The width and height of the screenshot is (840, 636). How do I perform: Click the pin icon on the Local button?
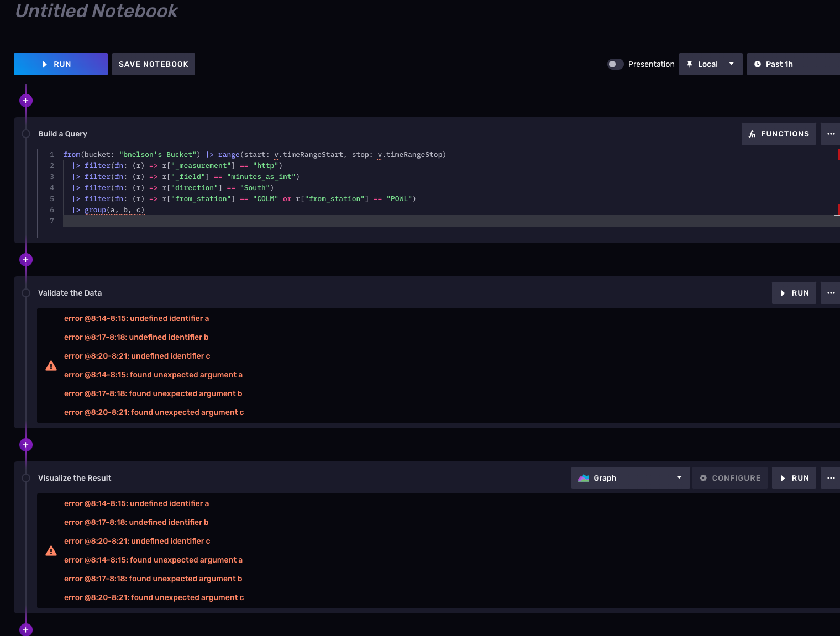[689, 64]
